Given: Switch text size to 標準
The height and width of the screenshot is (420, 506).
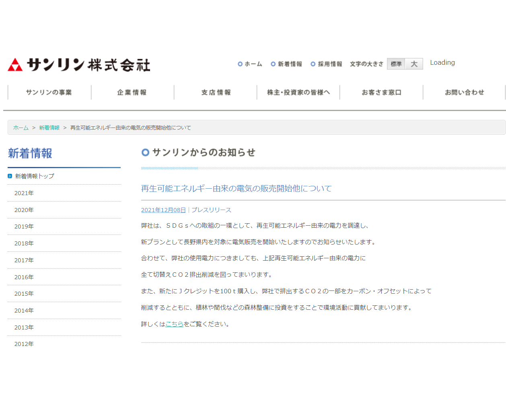Looking at the screenshot, I should point(396,64).
